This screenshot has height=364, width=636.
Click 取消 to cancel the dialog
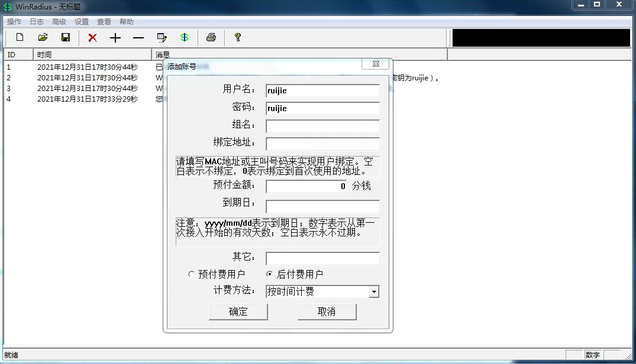(327, 312)
